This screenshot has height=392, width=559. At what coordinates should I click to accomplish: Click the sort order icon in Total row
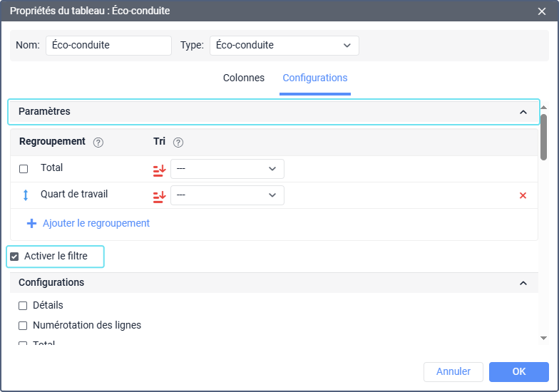pyautogui.click(x=159, y=169)
